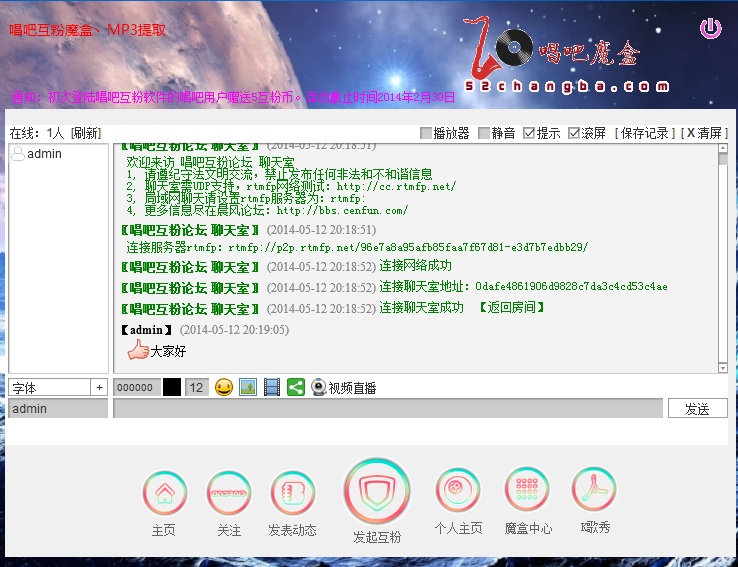Image resolution: width=738 pixels, height=567 pixels.
Task: Click the 发送 send button
Action: point(697,408)
